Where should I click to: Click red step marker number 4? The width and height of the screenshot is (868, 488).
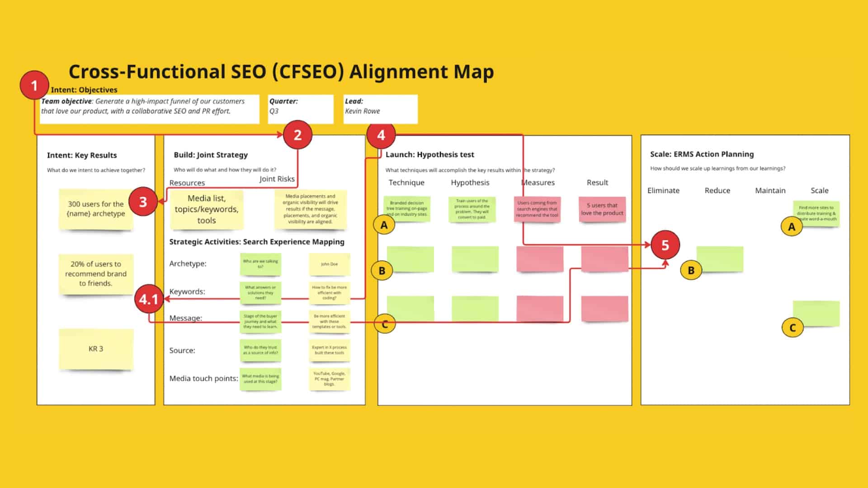pyautogui.click(x=381, y=135)
